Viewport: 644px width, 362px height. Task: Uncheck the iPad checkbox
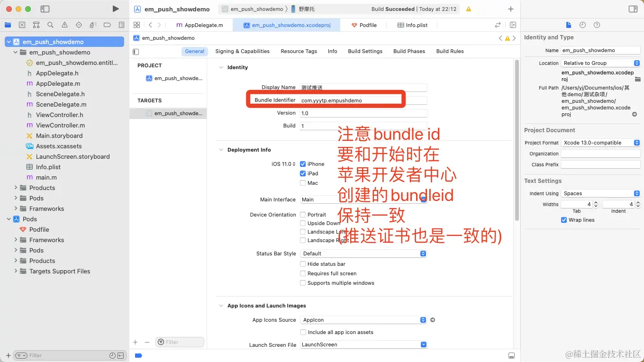pyautogui.click(x=303, y=173)
